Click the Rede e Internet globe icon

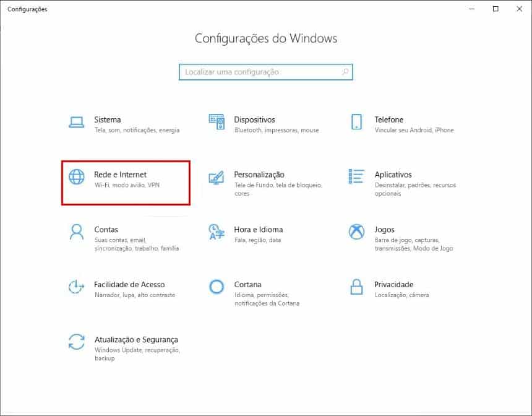(77, 176)
